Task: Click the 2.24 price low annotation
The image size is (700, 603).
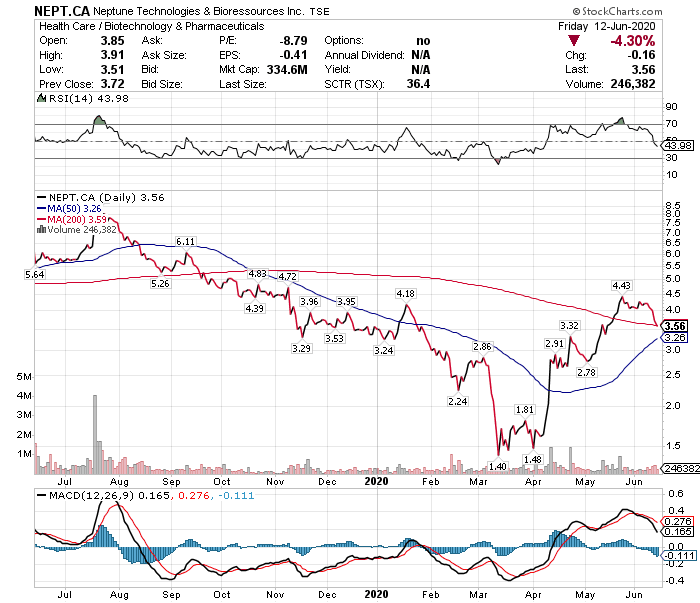Action: (458, 402)
